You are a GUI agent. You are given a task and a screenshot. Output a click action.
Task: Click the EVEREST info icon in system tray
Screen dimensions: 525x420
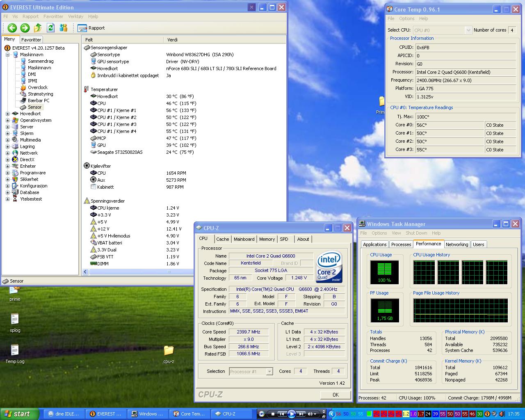coord(487,414)
